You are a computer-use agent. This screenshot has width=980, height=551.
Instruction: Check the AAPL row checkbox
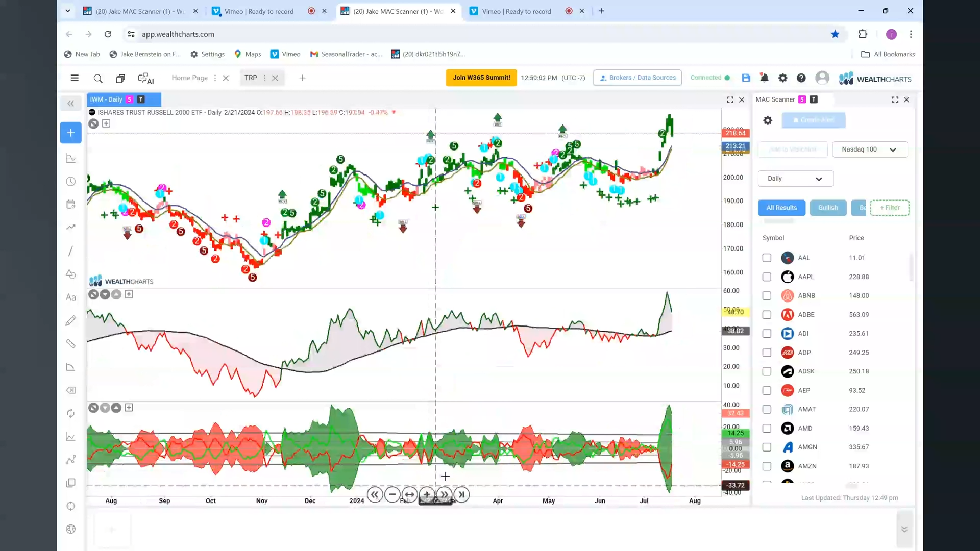tap(767, 277)
